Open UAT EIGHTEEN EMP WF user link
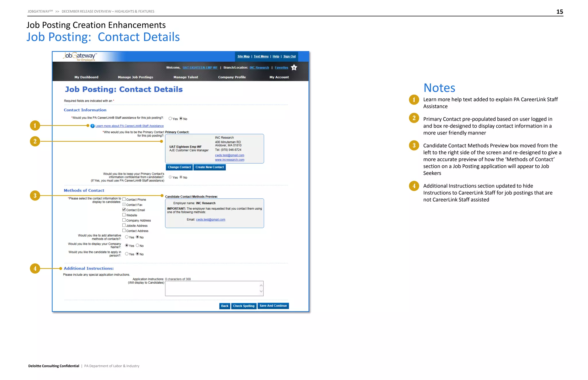The width and height of the screenshot is (588, 380). (x=200, y=68)
